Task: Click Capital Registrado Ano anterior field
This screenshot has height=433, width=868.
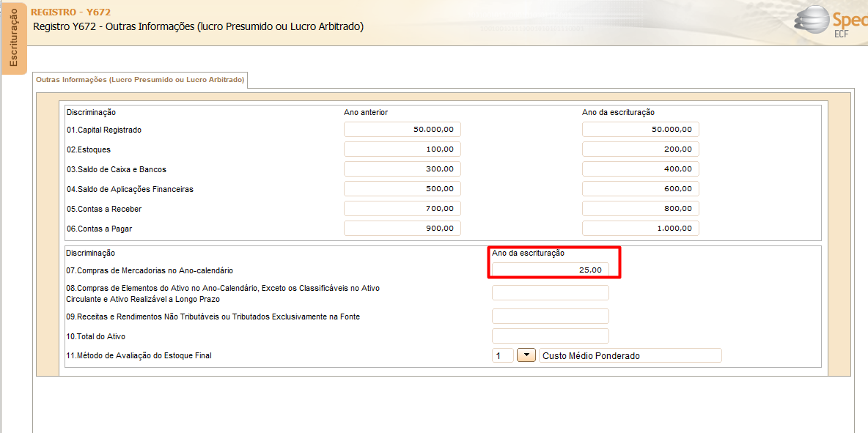Action: pyautogui.click(x=402, y=130)
